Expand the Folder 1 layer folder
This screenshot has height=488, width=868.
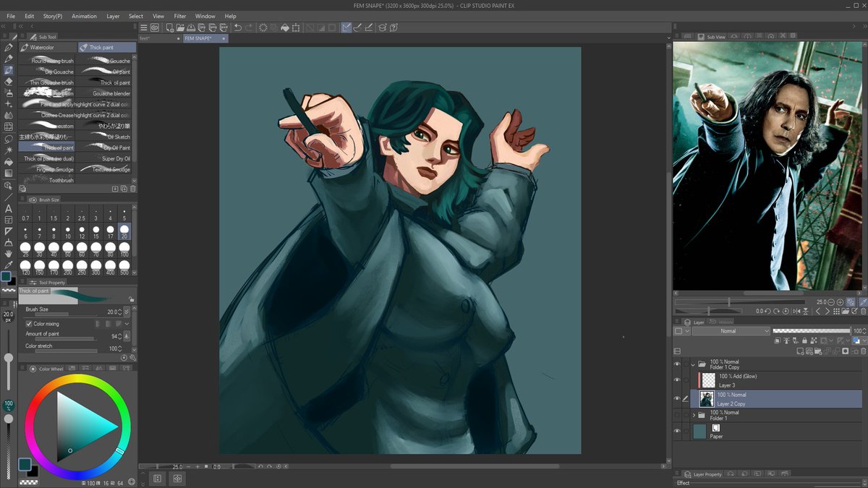click(x=693, y=415)
